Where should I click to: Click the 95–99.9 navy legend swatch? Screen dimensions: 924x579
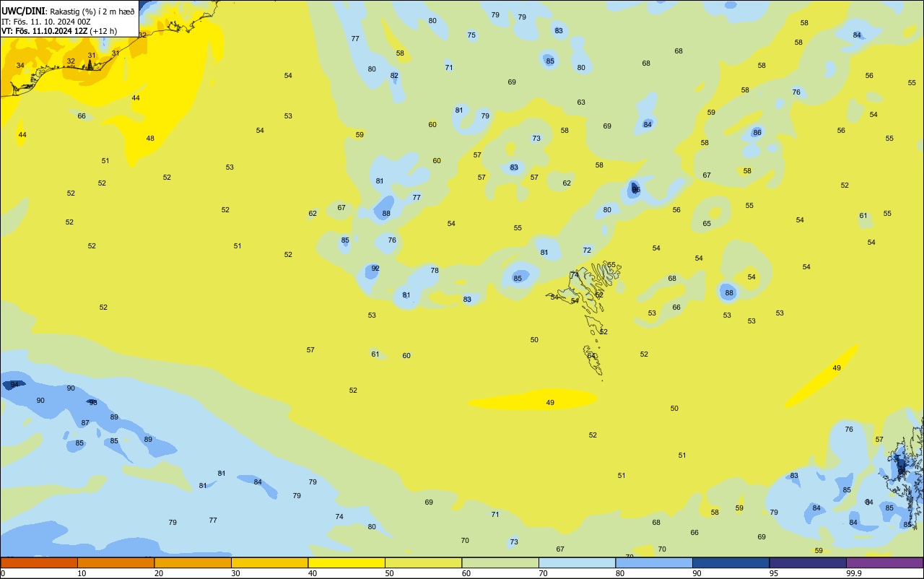click(808, 562)
